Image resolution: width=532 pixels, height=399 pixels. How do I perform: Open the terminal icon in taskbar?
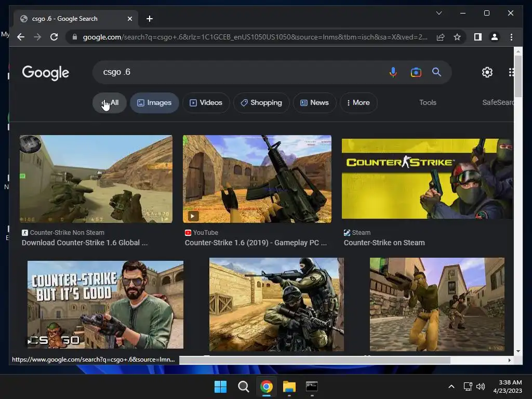coord(312,387)
